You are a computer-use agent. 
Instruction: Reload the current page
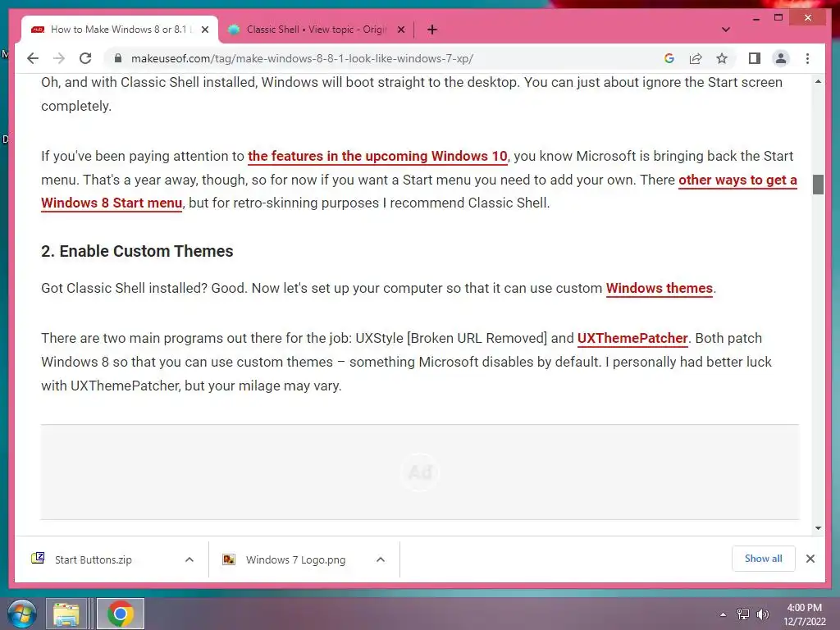pos(85,58)
